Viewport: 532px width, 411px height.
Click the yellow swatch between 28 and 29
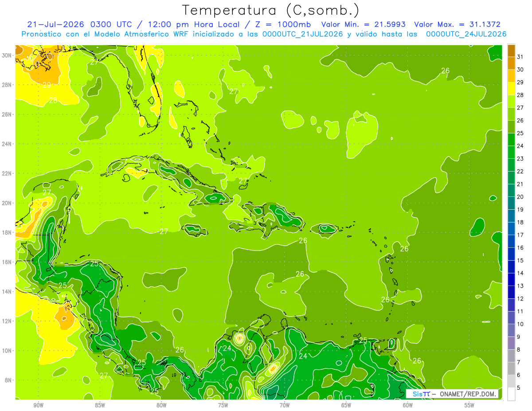(511, 89)
